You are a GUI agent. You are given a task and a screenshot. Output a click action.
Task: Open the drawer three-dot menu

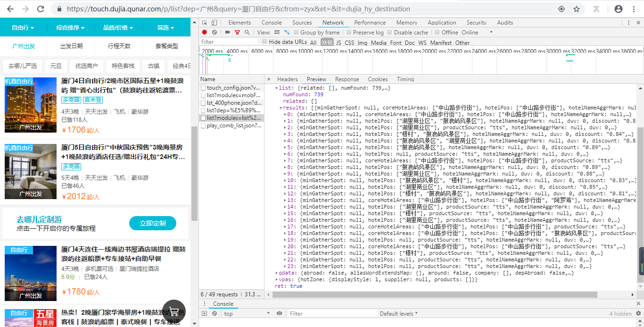[204, 304]
